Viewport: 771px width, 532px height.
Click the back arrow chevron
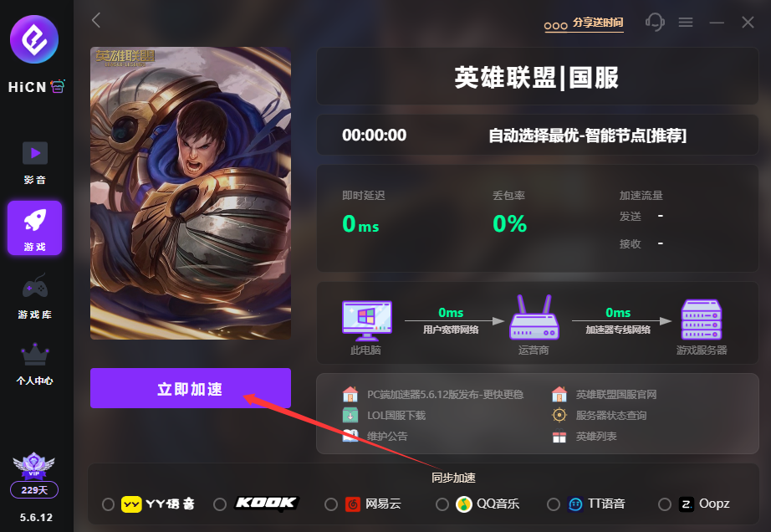pyautogui.click(x=96, y=20)
